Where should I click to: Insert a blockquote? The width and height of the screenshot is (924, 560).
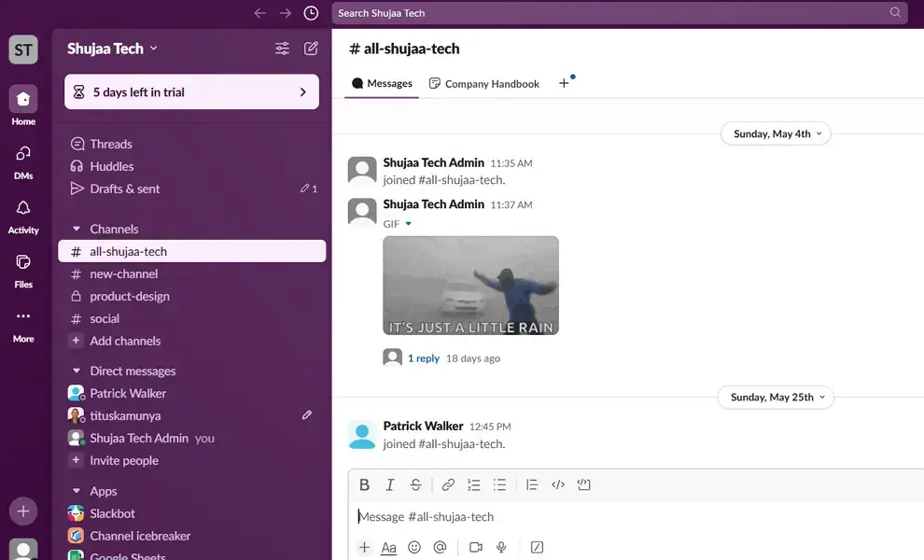pyautogui.click(x=532, y=484)
